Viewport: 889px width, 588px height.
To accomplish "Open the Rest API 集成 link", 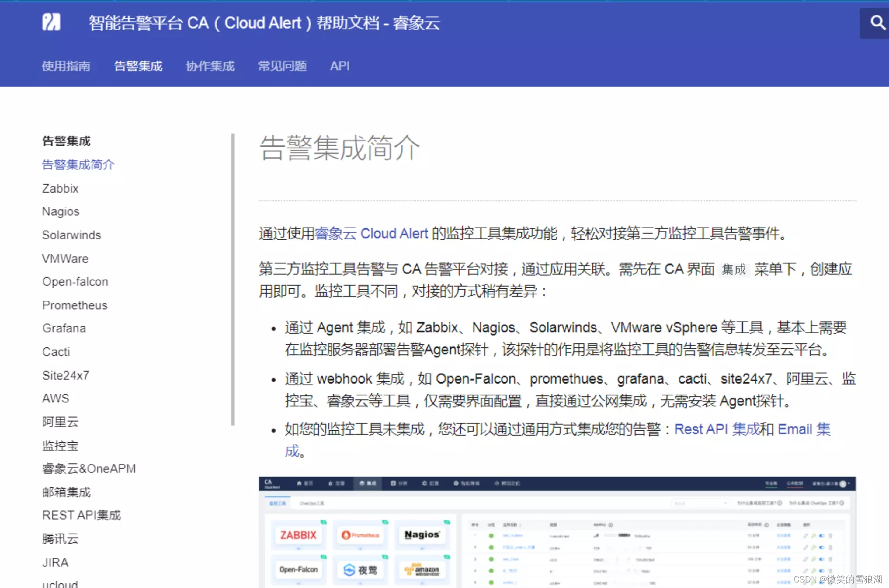I will 717,429.
